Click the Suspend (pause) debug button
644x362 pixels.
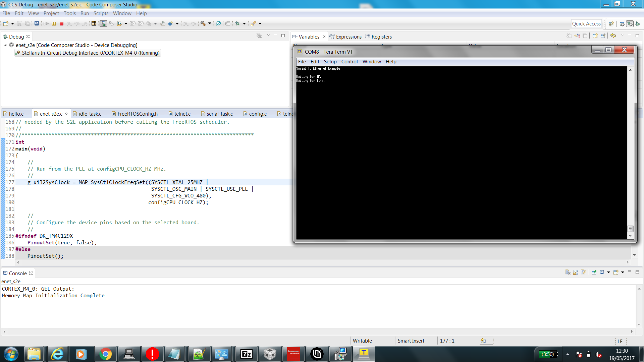(x=54, y=23)
